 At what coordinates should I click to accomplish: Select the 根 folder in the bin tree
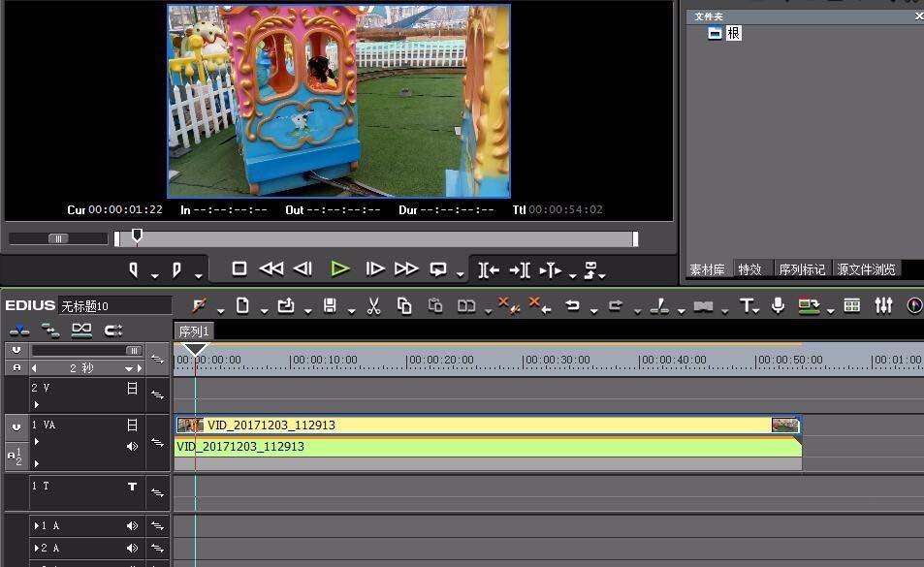[x=734, y=33]
